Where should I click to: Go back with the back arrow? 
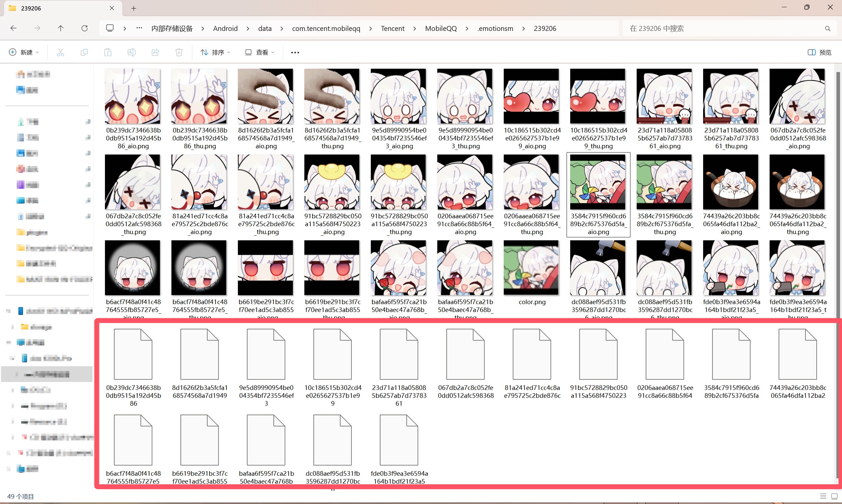13,28
